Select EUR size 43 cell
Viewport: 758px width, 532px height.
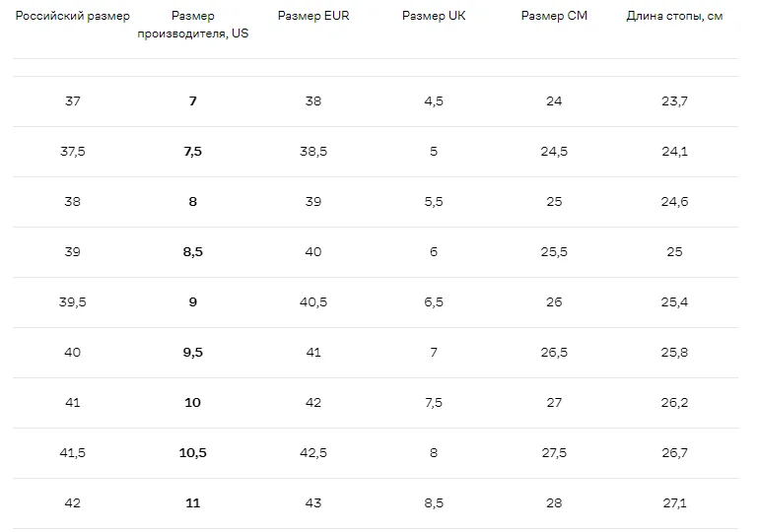pos(313,503)
